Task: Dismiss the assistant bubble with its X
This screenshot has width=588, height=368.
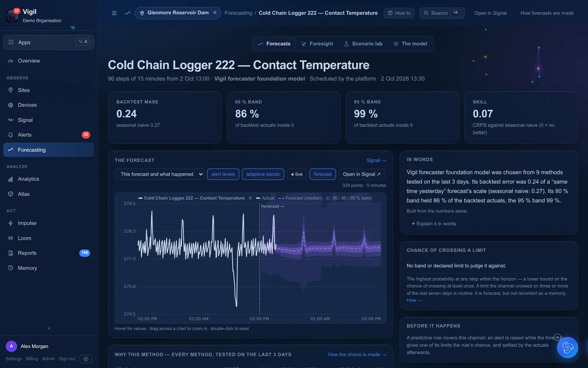Action: pyautogui.click(x=557, y=337)
